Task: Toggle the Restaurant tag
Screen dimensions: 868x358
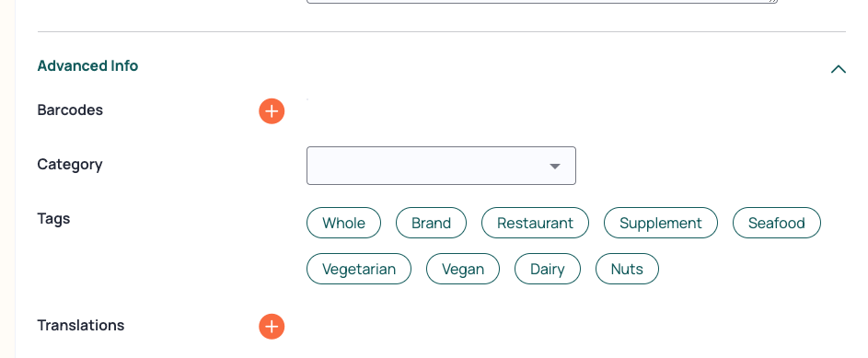Action: click(535, 223)
